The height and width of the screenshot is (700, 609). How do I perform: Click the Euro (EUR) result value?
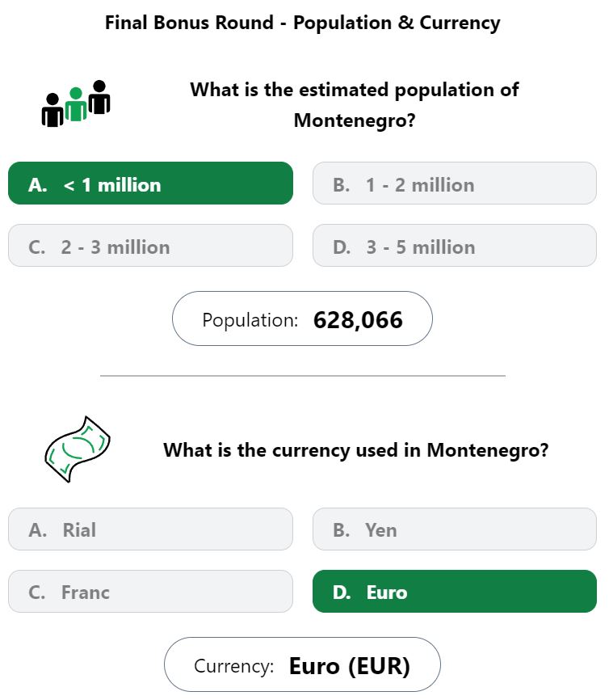point(350,666)
